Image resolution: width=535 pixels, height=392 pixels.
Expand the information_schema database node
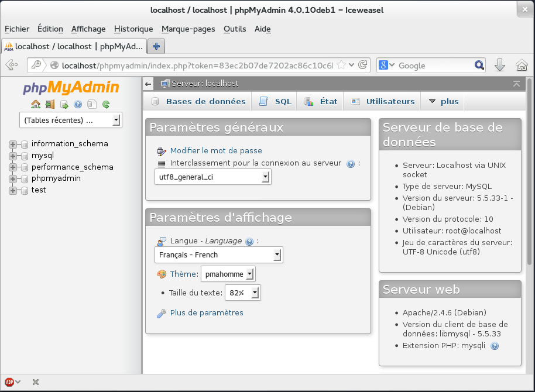(x=13, y=145)
